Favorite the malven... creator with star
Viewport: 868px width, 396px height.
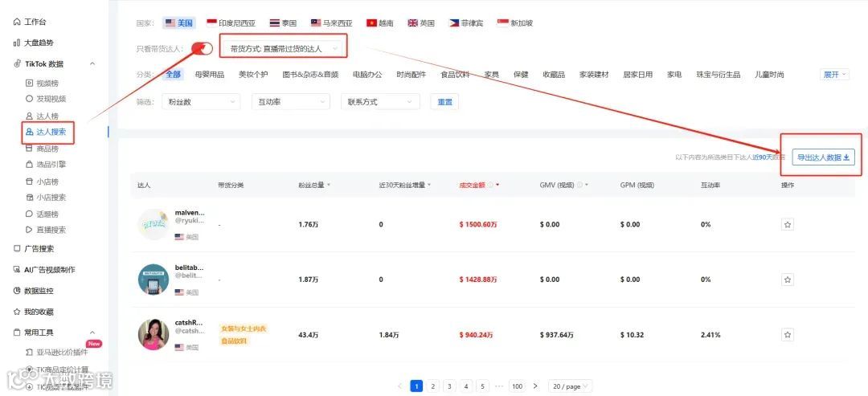click(x=788, y=225)
